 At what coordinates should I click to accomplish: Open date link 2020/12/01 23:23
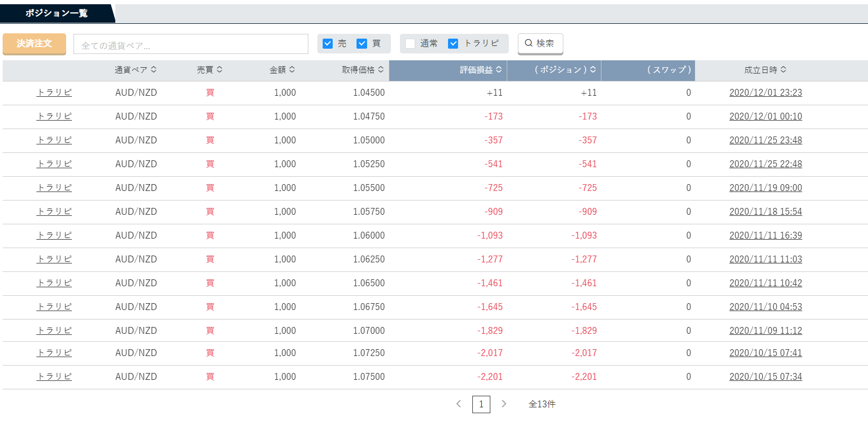[765, 93]
